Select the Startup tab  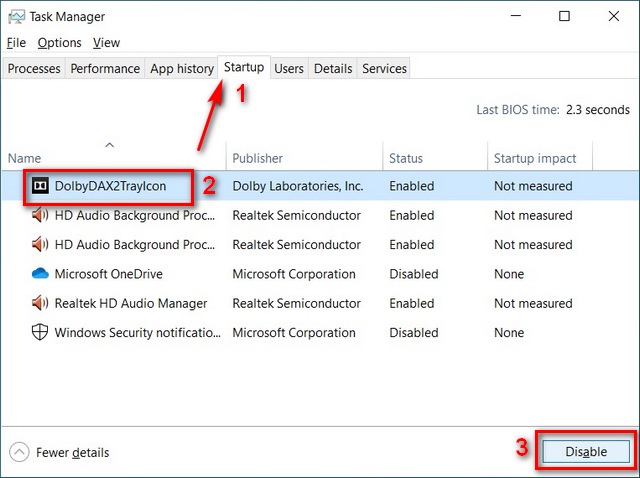point(244,67)
